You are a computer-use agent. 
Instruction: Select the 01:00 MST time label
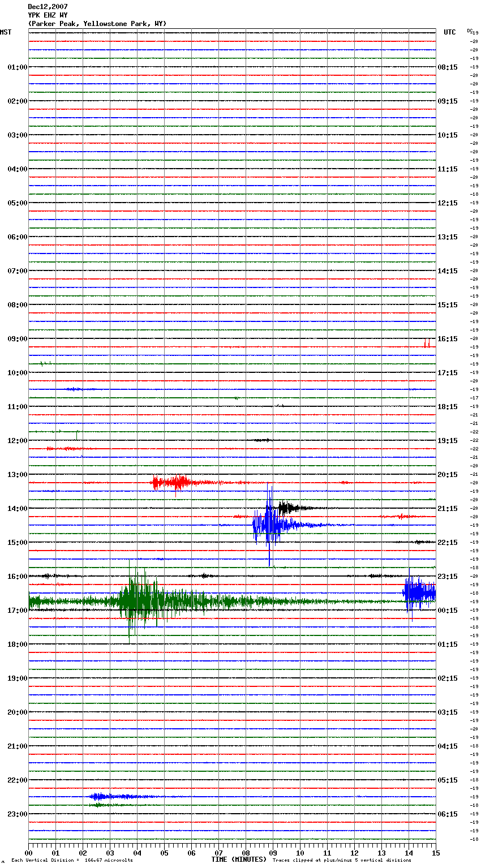(17, 67)
